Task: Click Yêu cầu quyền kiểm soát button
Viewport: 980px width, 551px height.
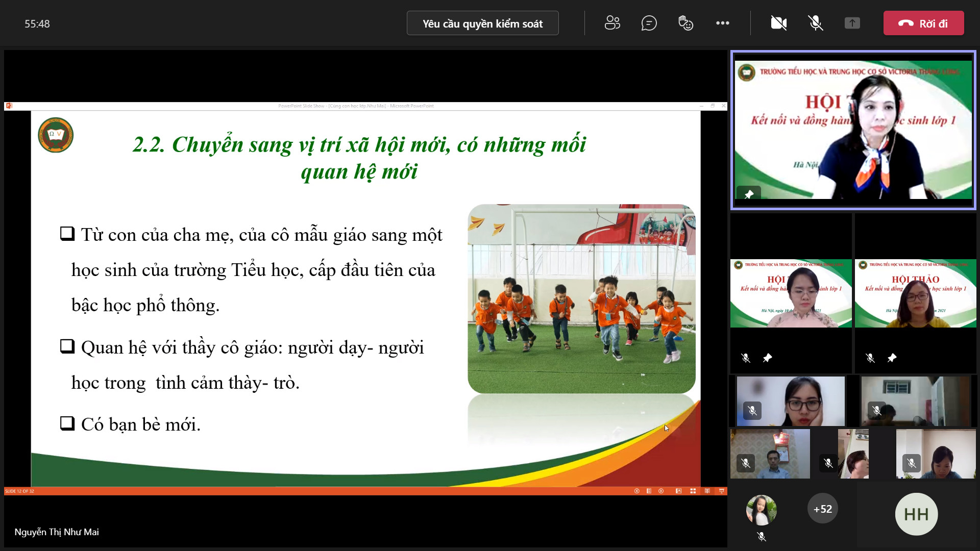Action: coord(482,23)
